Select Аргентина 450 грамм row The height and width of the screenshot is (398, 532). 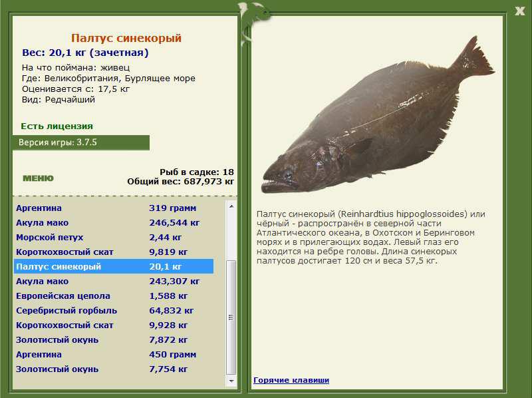114,354
